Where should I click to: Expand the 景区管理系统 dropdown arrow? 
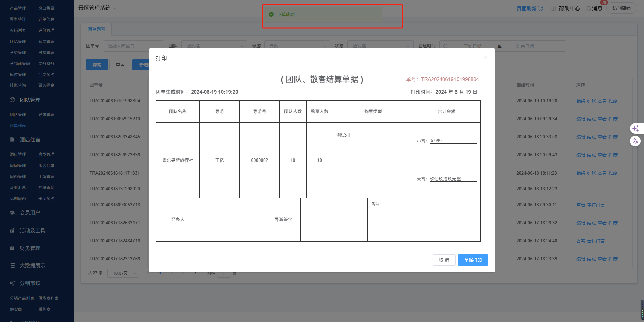click(115, 8)
